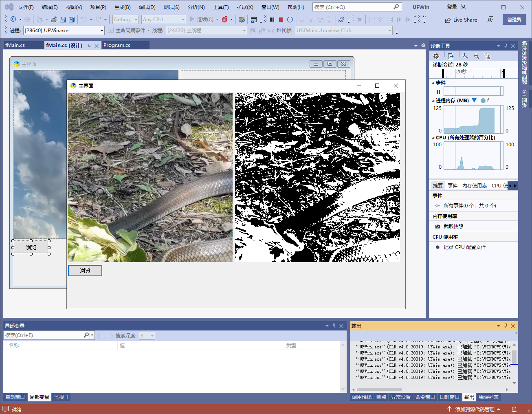Collapse the CPU graph section
Image resolution: width=532 pixels, height=414 pixels.
point(433,138)
